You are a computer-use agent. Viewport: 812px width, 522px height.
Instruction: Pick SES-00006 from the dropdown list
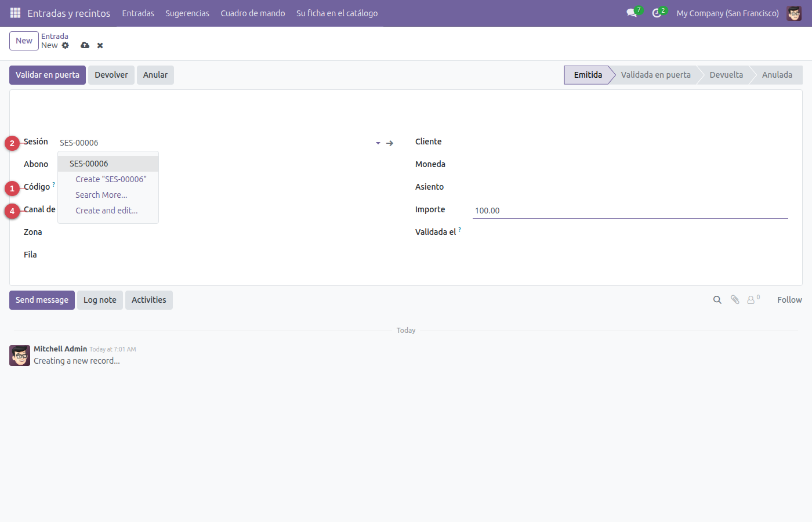[x=108, y=164]
